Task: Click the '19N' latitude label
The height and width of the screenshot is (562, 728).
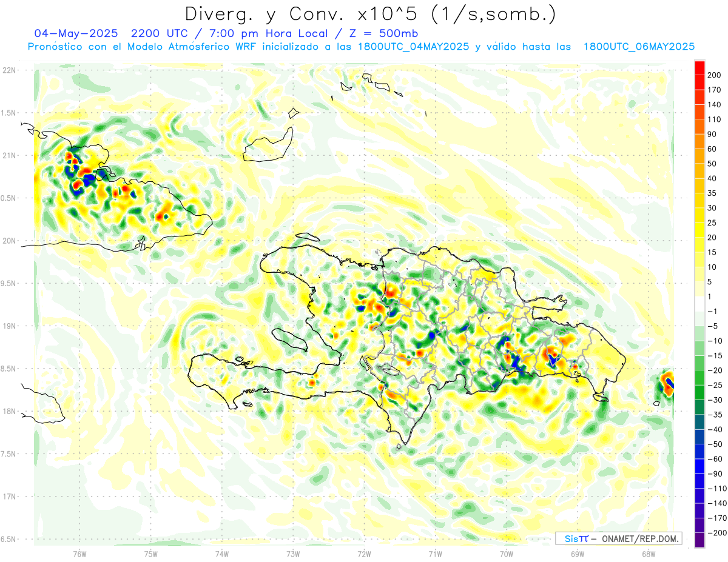Action: click(9, 326)
